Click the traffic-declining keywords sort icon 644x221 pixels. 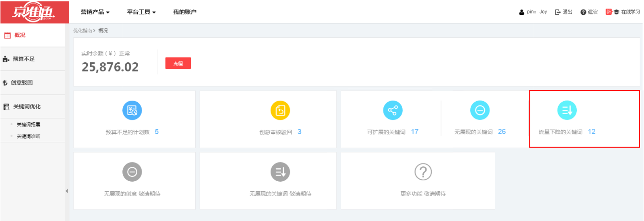(x=567, y=110)
